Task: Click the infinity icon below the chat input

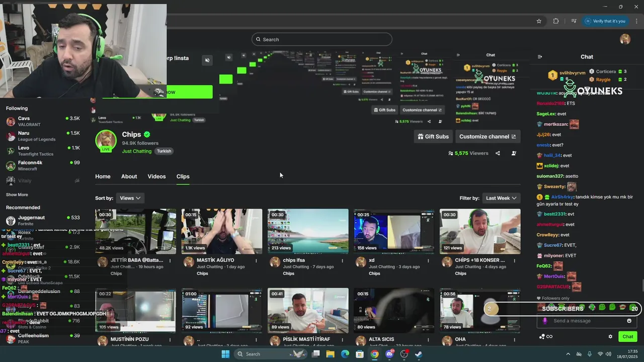Action: click(549, 337)
